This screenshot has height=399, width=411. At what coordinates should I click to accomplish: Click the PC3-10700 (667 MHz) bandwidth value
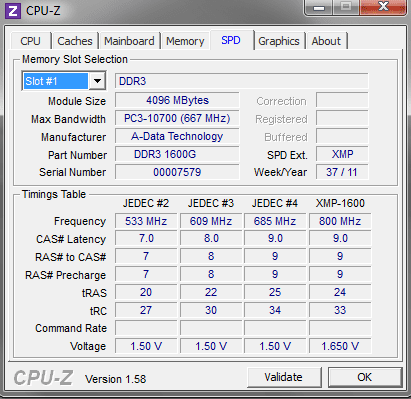(x=177, y=118)
